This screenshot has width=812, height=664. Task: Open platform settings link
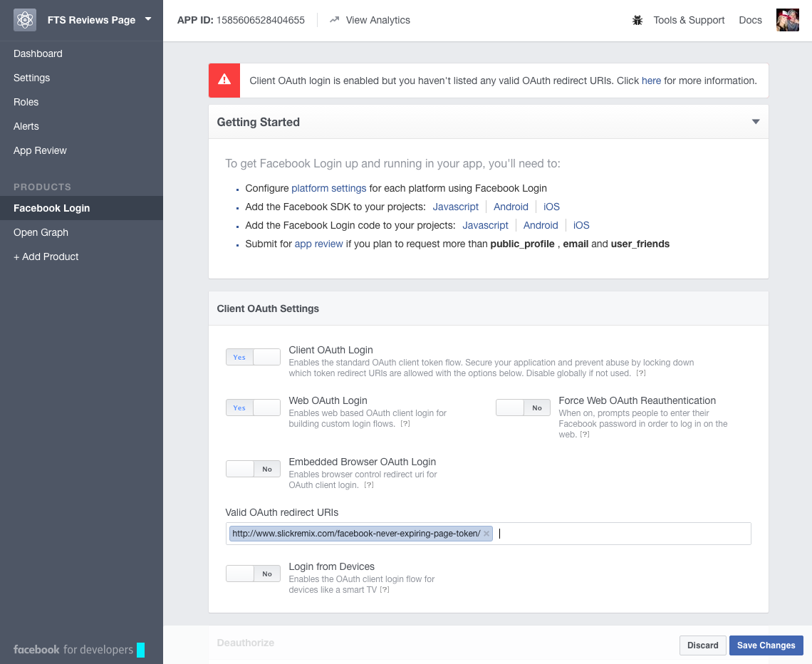pyautogui.click(x=329, y=189)
